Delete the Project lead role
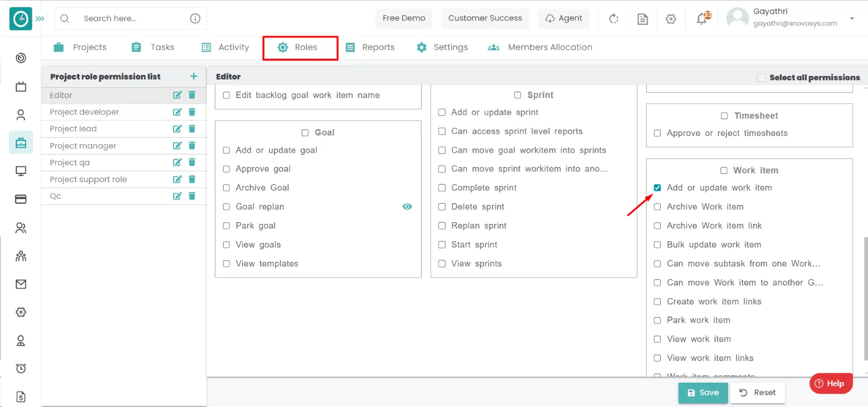This screenshot has height=407, width=868. 192,128
